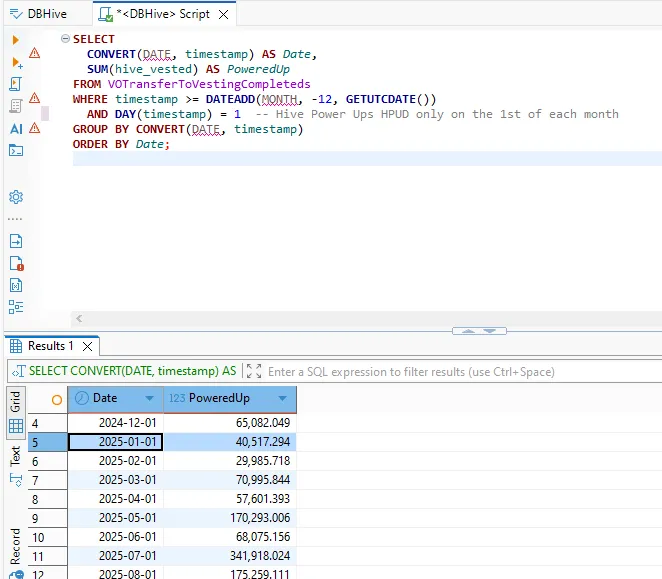The height and width of the screenshot is (579, 662).
Task: Click the SQL query text icon in filter bar
Action: coord(19,372)
